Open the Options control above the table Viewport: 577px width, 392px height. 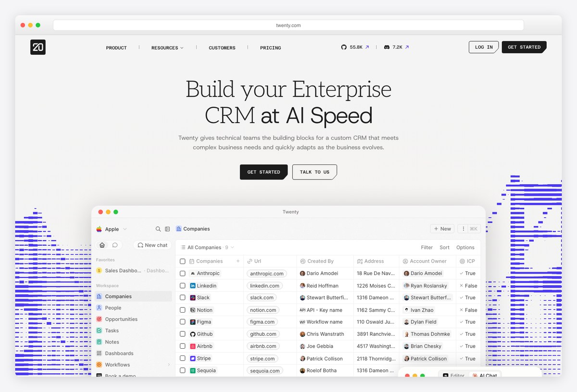pos(465,247)
